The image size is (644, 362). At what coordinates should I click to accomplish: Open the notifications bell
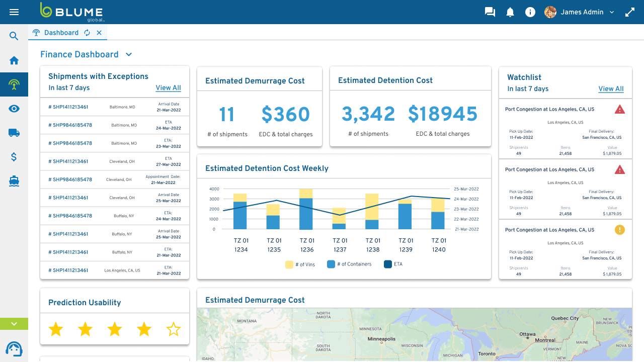pos(510,12)
